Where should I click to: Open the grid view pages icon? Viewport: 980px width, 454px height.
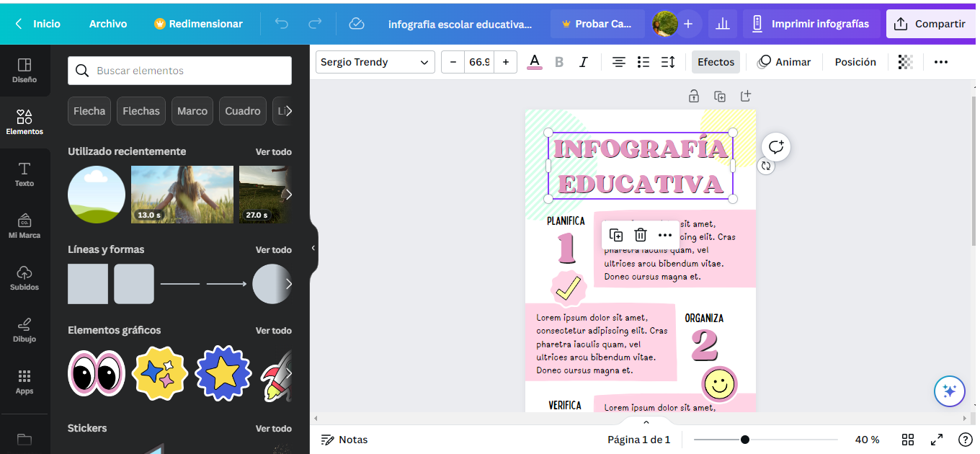click(x=908, y=440)
